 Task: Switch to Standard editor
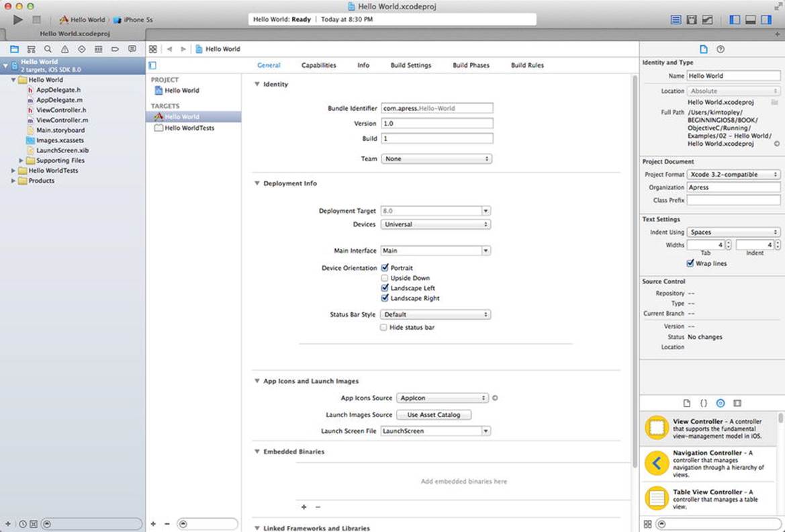tap(676, 19)
